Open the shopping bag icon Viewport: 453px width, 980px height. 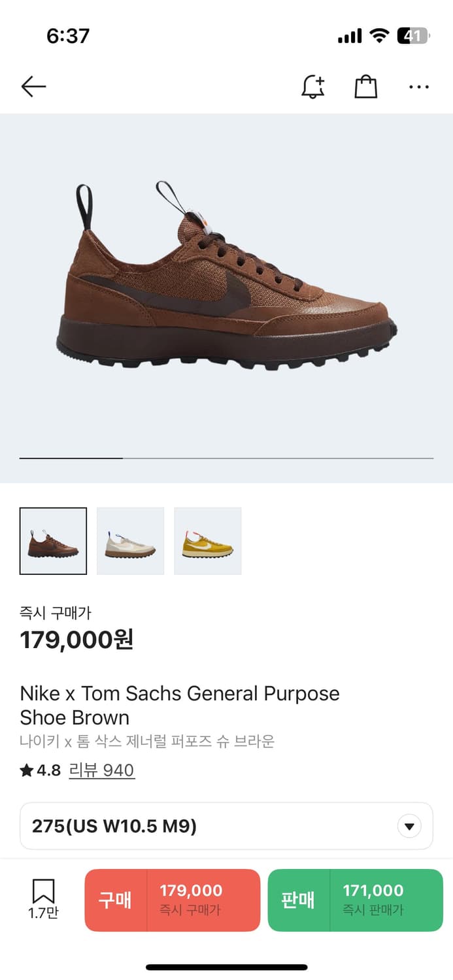(x=365, y=86)
